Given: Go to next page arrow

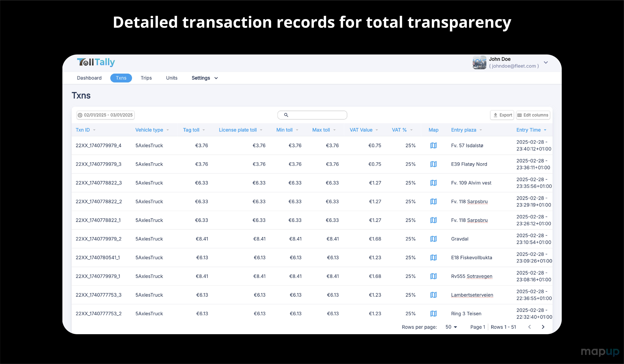Looking at the screenshot, I should point(543,327).
